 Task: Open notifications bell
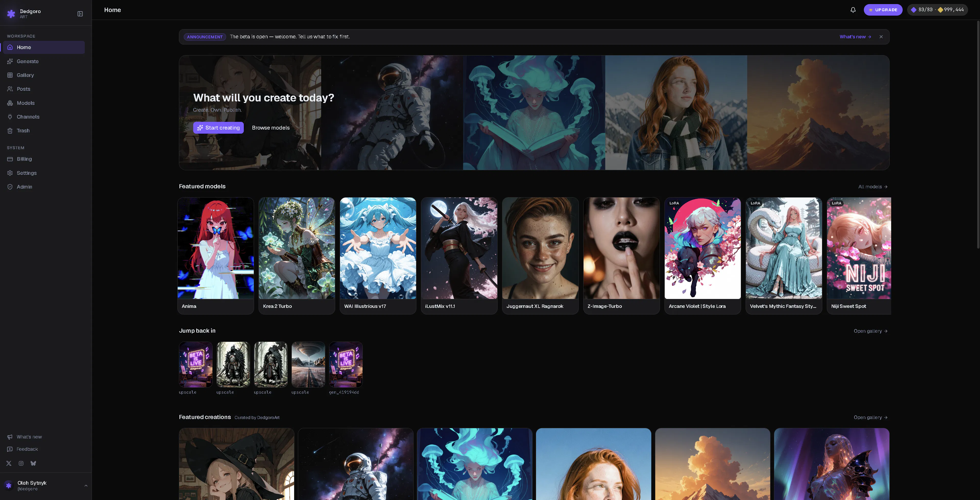(x=853, y=10)
